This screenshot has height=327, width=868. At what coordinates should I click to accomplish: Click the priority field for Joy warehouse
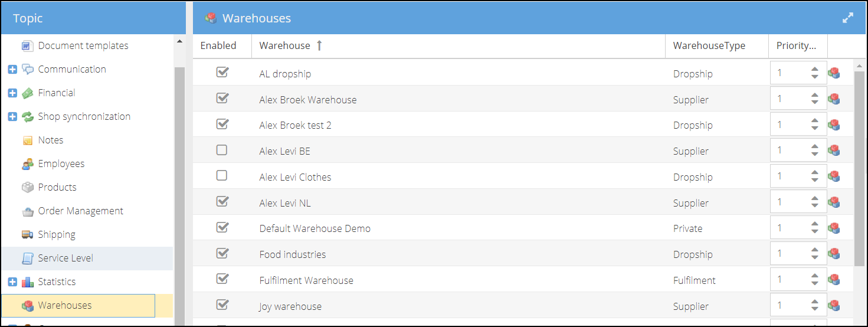[790, 306]
